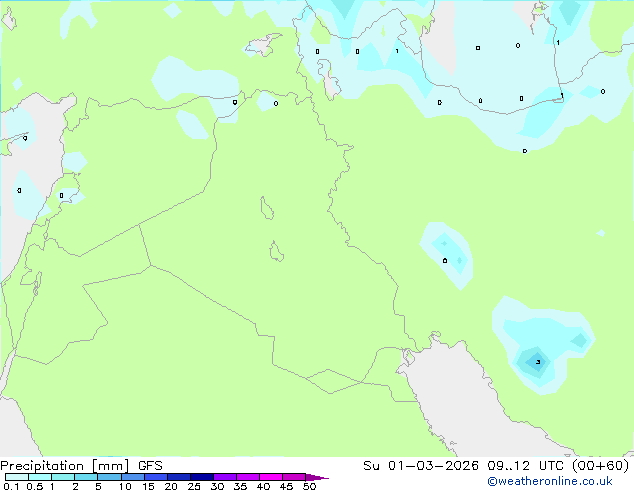Image resolution: width=634 pixels, height=490 pixels.
Task: Select the legend swatch between 35 and 40
Action: tap(248, 477)
